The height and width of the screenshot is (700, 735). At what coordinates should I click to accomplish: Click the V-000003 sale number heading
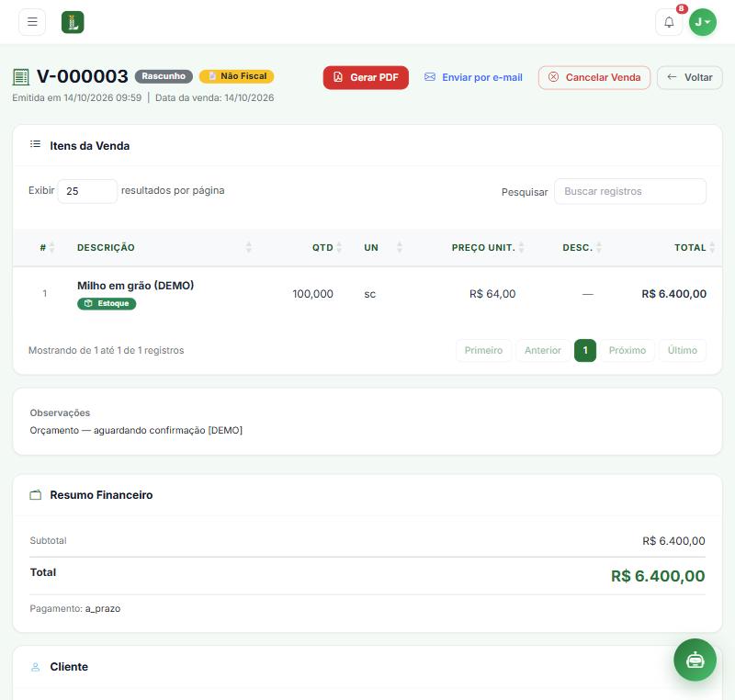tap(83, 76)
